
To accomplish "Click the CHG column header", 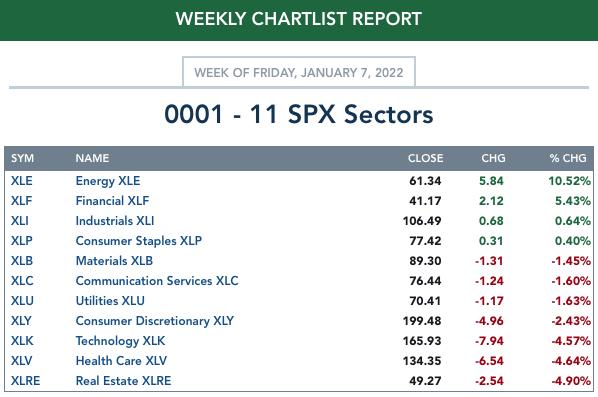I will tap(493, 158).
